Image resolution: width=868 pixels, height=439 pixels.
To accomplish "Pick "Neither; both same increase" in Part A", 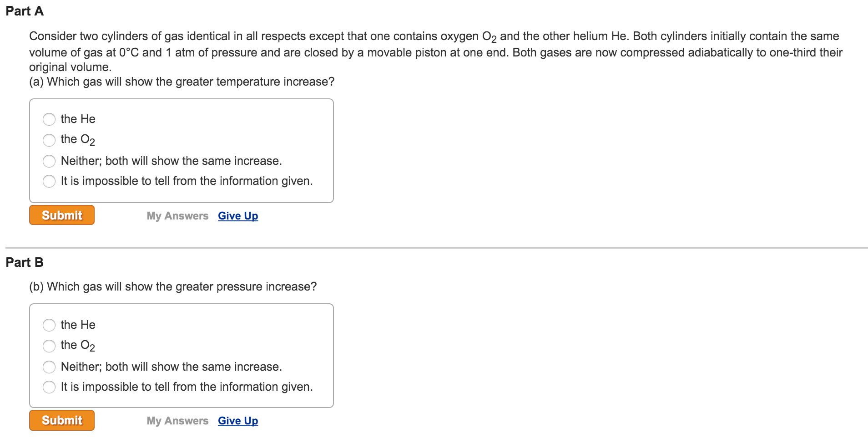I will (49, 161).
